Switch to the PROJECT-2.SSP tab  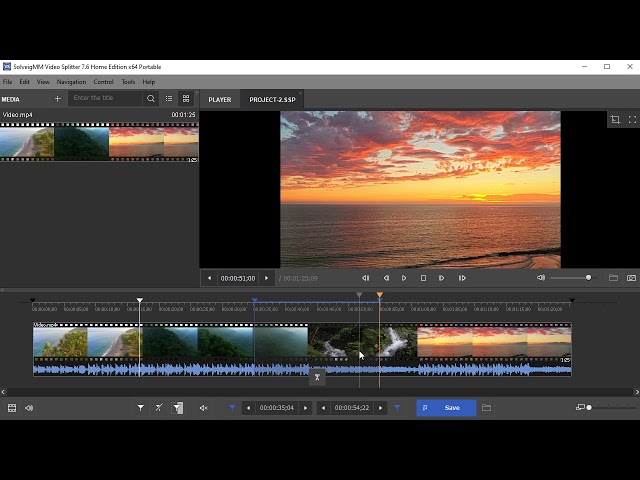[272, 100]
